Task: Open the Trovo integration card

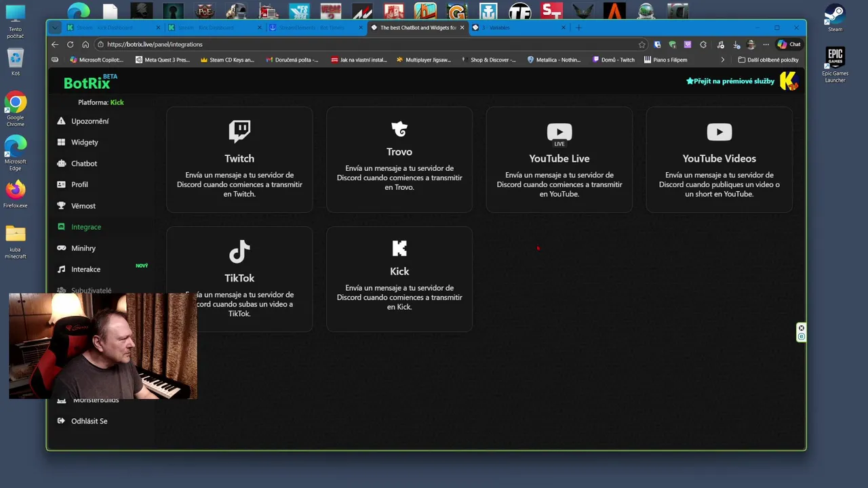Action: tap(399, 160)
